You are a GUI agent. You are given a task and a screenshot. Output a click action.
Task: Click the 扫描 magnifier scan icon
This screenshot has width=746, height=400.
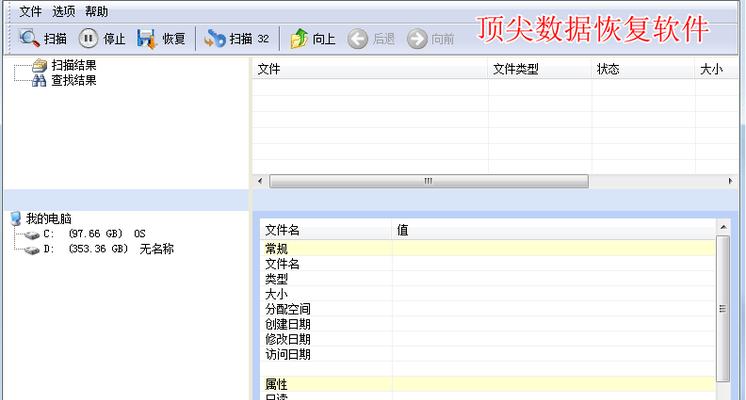(x=29, y=38)
